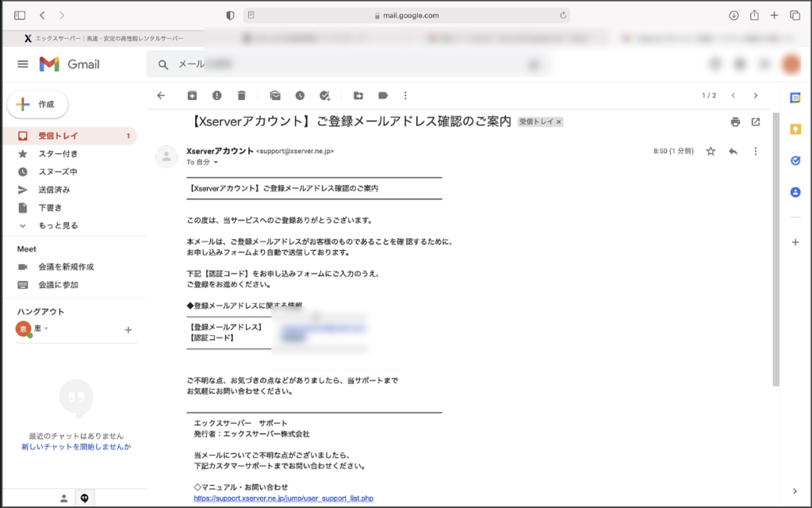
Task: Print this email
Action: (x=735, y=121)
